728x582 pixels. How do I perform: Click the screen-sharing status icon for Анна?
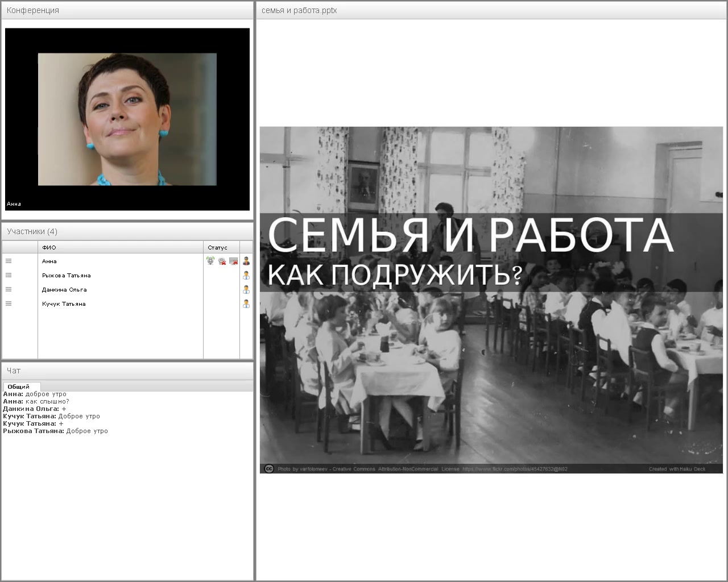coord(234,261)
